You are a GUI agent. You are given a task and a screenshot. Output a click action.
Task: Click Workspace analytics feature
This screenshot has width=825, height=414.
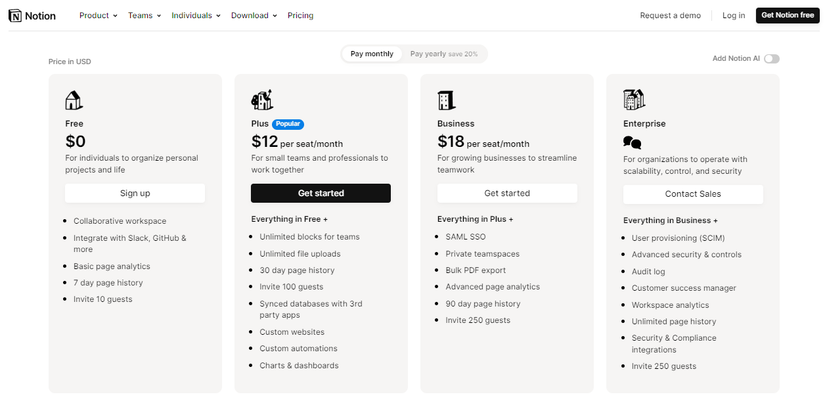click(x=670, y=305)
